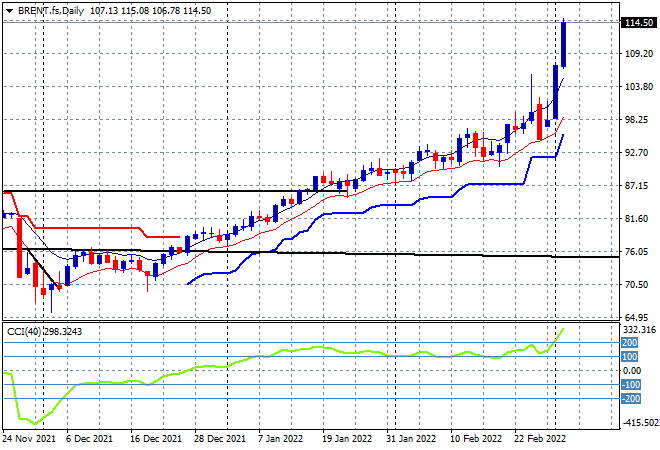
Task: Click the CCI 100 level label
Action: [x=630, y=357]
